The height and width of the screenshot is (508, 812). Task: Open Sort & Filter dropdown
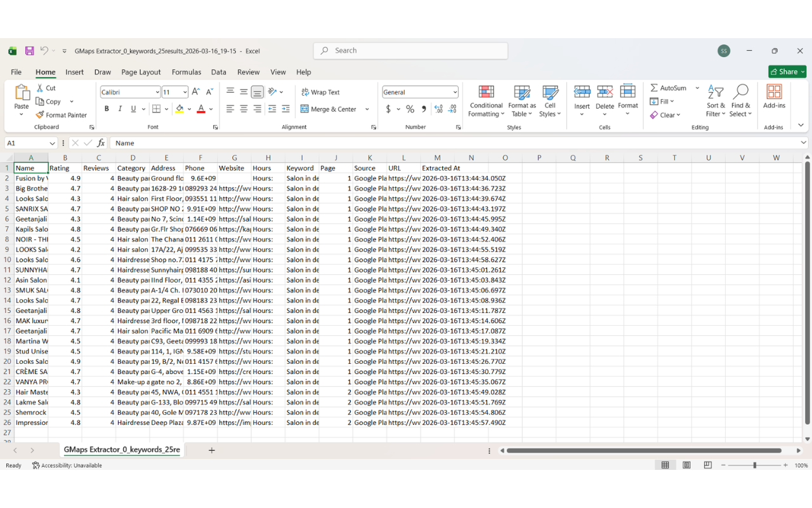coord(716,101)
